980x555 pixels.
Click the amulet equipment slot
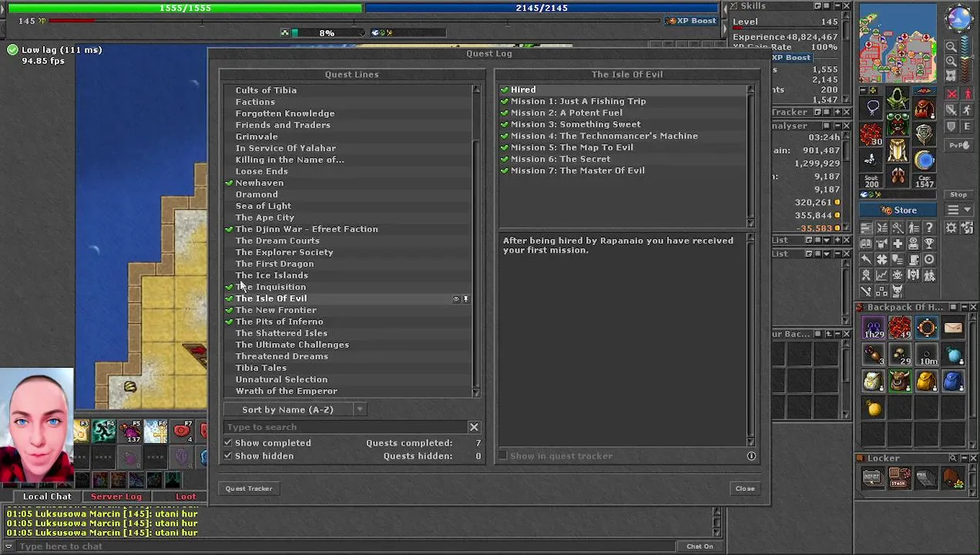coord(872,108)
